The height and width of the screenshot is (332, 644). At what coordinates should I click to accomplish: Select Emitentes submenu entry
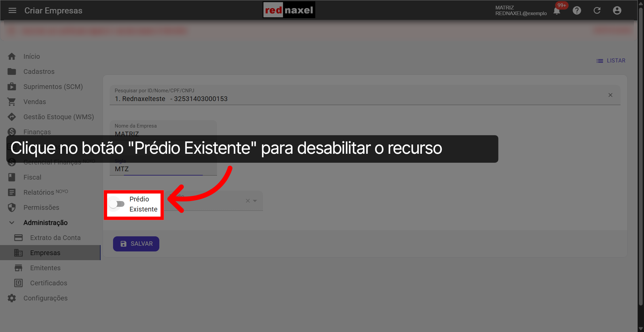point(45,268)
